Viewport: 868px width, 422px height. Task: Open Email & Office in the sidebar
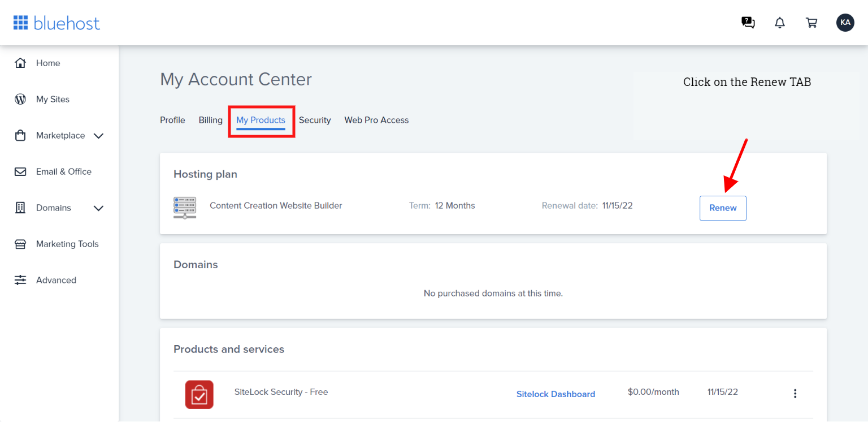pyautogui.click(x=64, y=171)
